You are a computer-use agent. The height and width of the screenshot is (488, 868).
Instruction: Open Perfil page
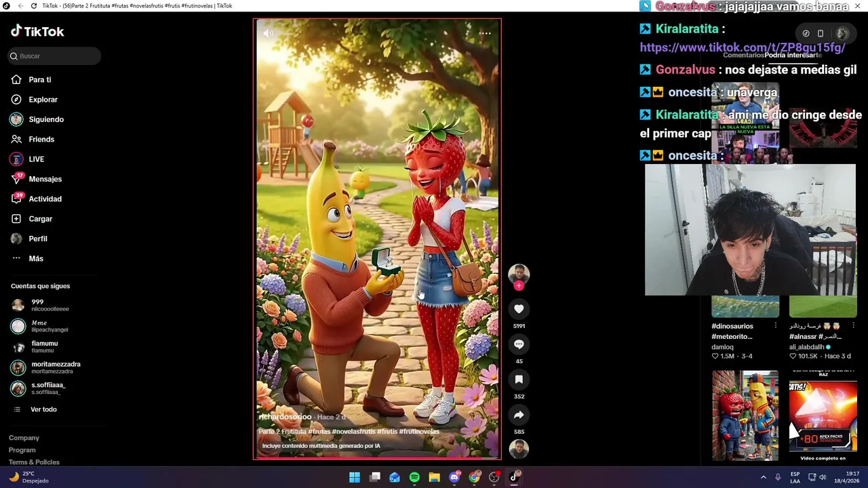coord(28,239)
